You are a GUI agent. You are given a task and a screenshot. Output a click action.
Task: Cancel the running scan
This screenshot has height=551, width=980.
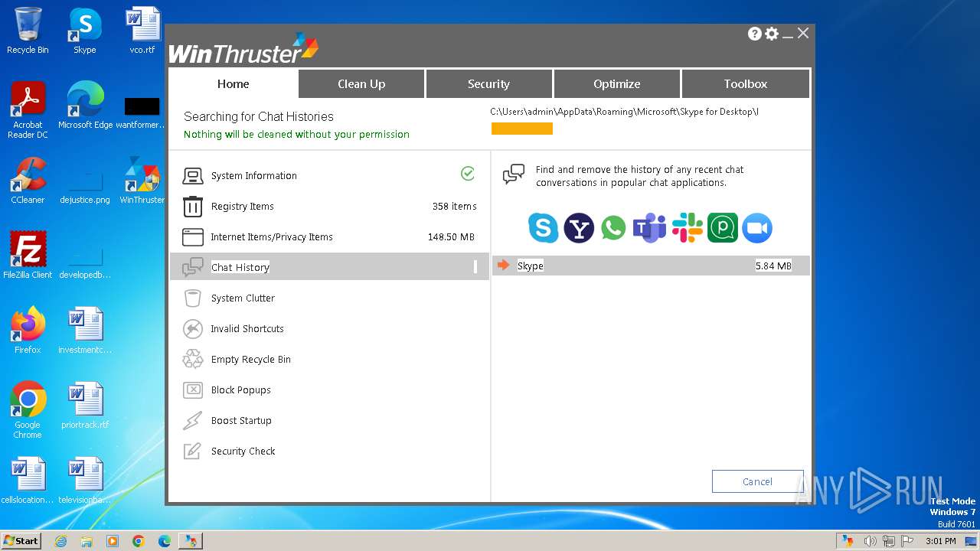(757, 481)
